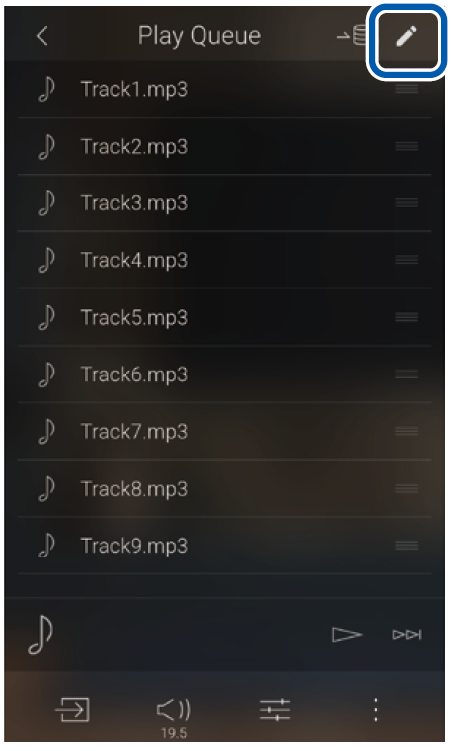The image size is (452, 751).
Task: Play Track5.mp3 from the list
Action: click(225, 317)
